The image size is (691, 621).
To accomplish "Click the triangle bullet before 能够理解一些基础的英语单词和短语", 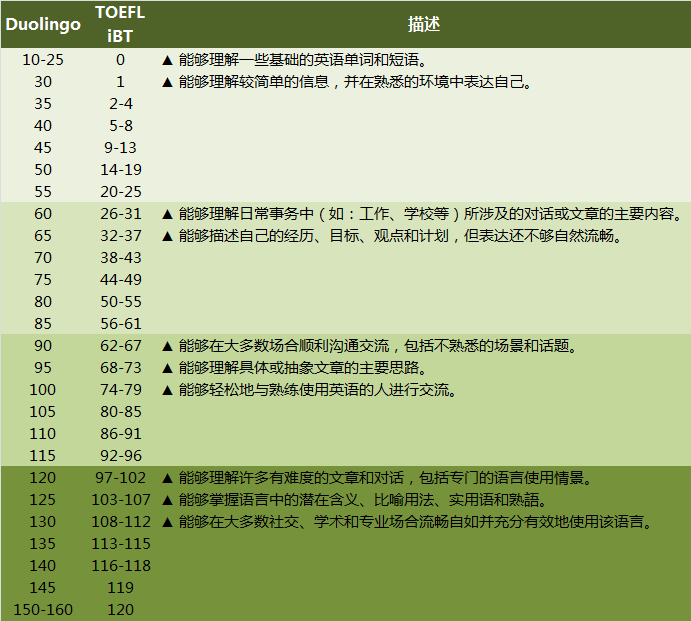I will 168,60.
